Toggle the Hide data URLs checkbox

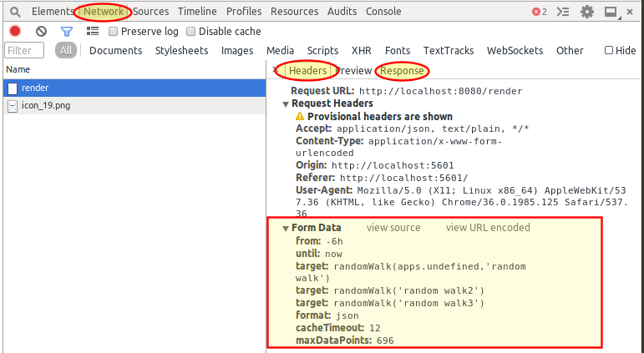pos(609,50)
